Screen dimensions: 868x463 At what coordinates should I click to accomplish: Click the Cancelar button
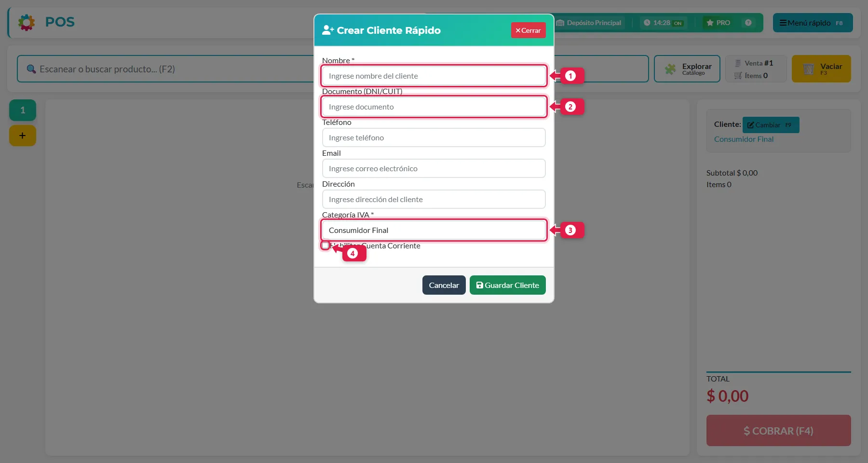[x=444, y=285]
